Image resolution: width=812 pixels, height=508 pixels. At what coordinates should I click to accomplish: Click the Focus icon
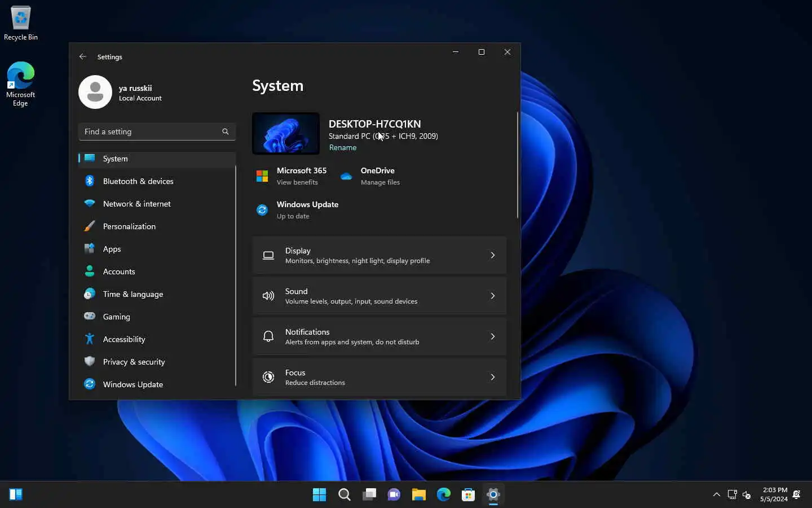268,377
